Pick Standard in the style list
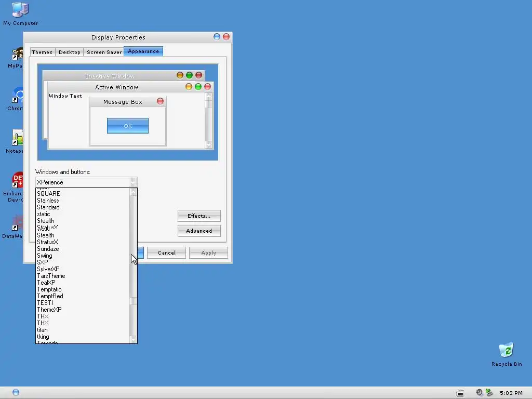The height and width of the screenshot is (399, 532). coord(83,207)
